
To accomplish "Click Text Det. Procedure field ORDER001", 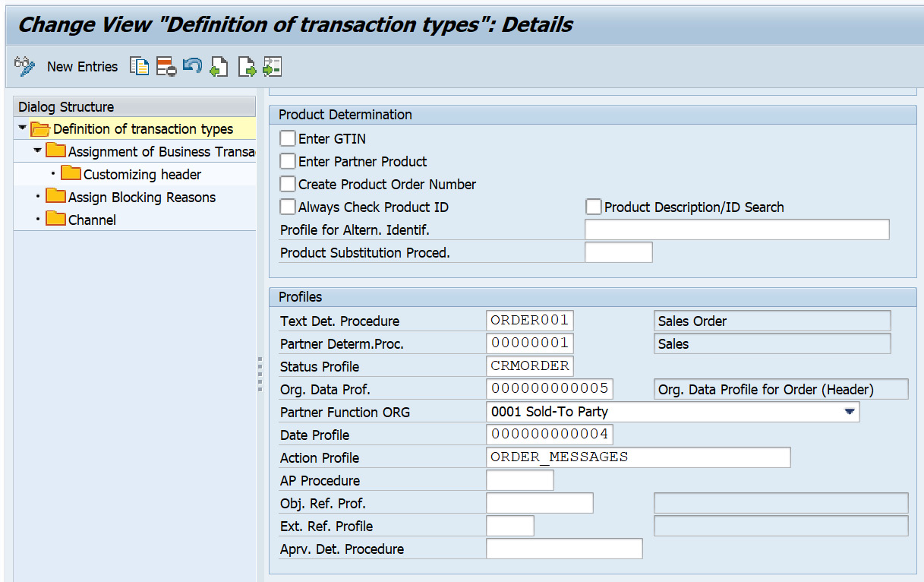I will [530, 321].
